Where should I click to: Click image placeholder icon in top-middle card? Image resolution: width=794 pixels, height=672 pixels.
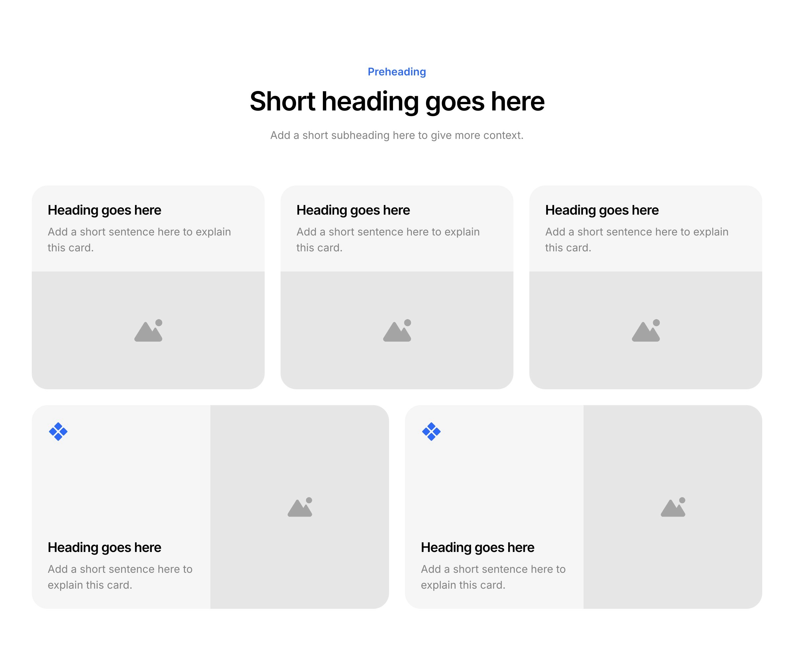tap(397, 331)
